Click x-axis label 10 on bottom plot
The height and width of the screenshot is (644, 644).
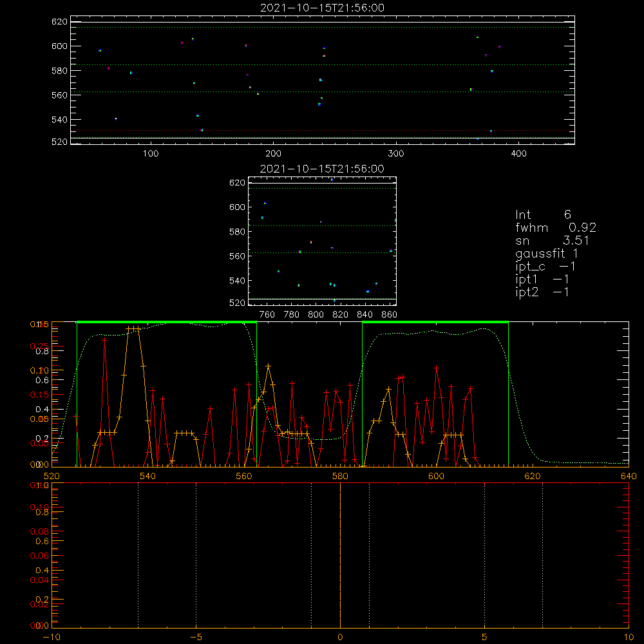629,638
